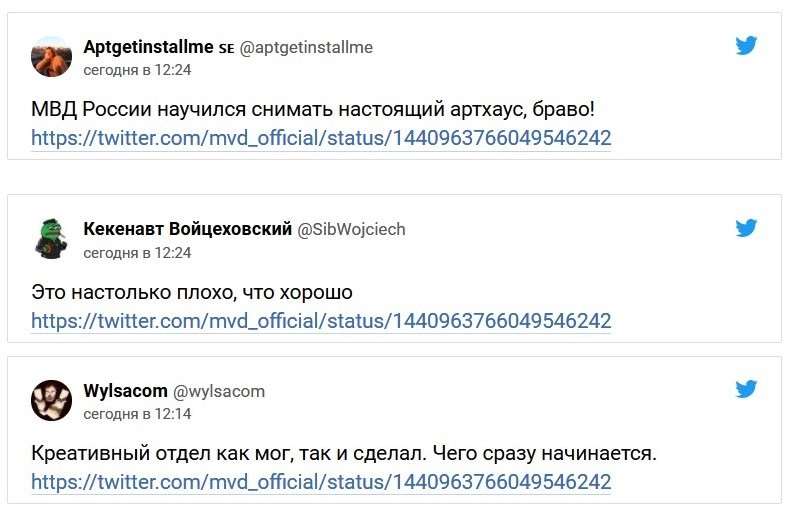Click the Twitter bird icon on Кекенавт Войцеховский's tweet

point(746,228)
